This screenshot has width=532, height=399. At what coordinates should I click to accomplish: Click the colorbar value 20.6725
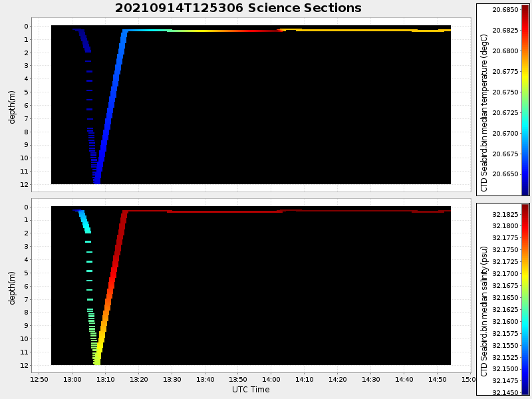(x=505, y=112)
